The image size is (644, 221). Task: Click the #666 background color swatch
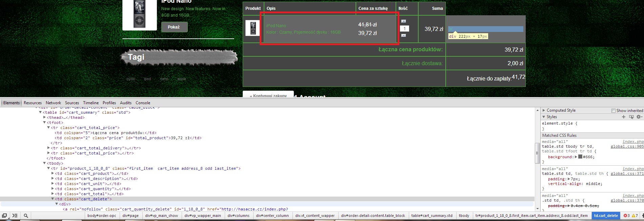pyautogui.click(x=580, y=157)
